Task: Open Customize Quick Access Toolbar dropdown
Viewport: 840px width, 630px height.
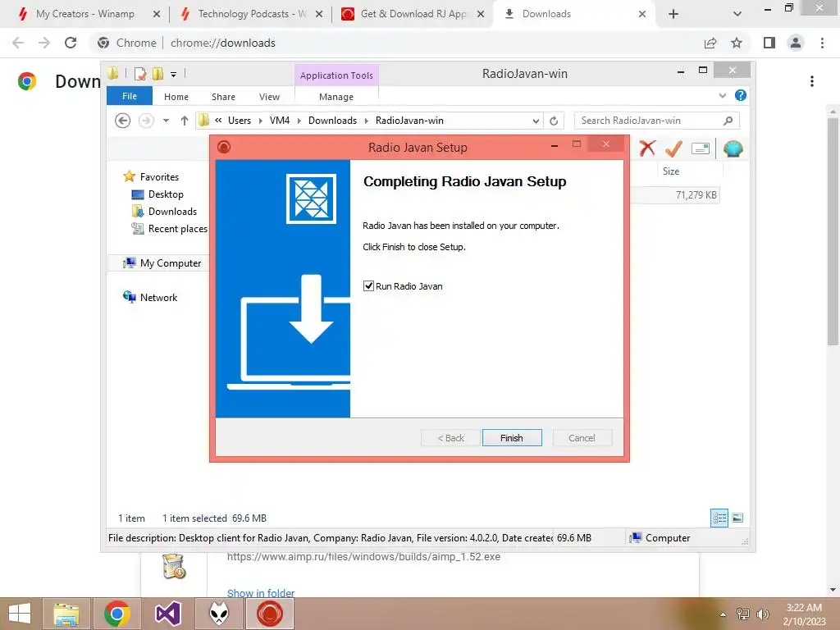Action: (x=174, y=75)
